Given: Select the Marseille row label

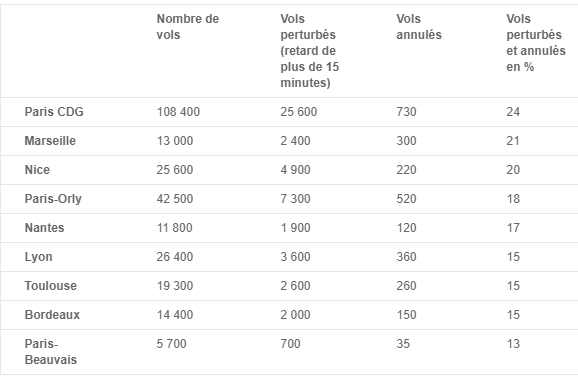Looking at the screenshot, I should [x=50, y=141].
